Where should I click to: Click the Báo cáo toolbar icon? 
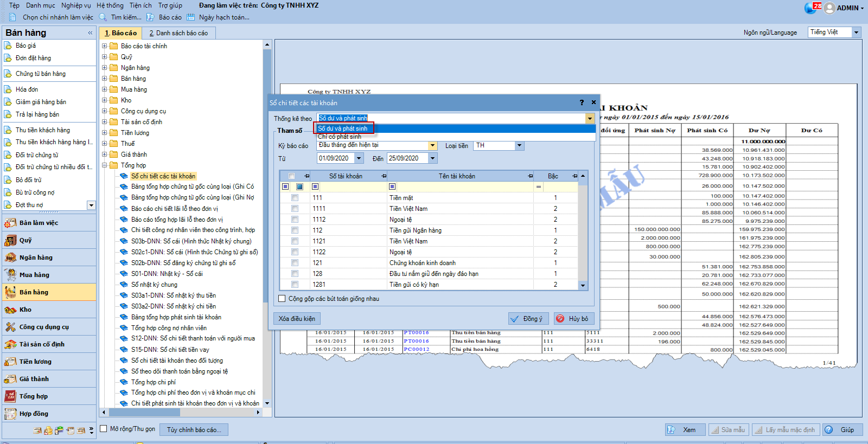[150, 17]
